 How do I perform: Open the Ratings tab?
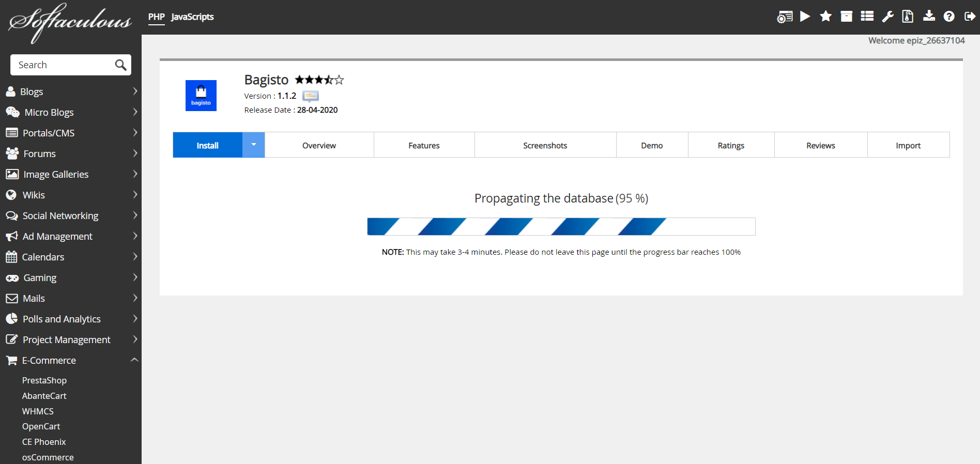click(x=731, y=145)
